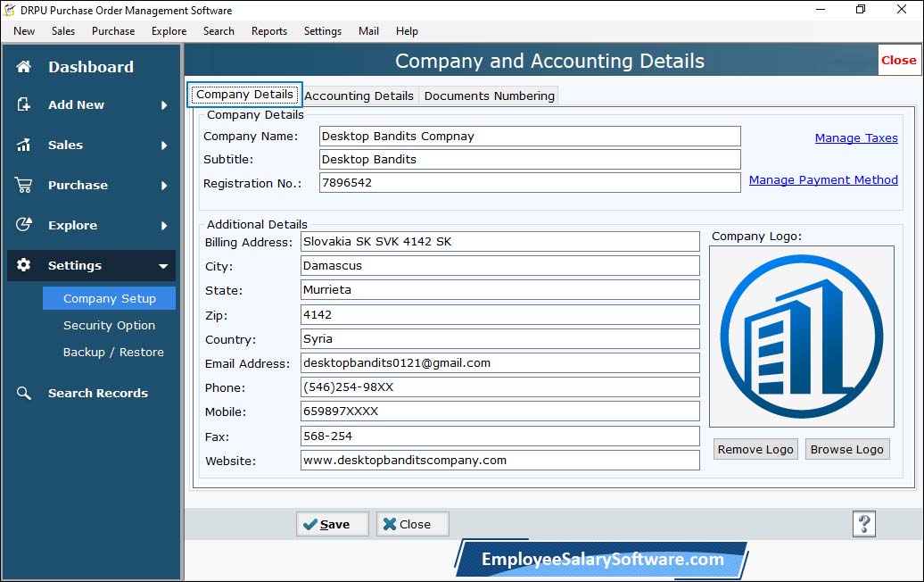The height and width of the screenshot is (582, 924).
Task: Click the City field containing Damascus
Action: 499,265
